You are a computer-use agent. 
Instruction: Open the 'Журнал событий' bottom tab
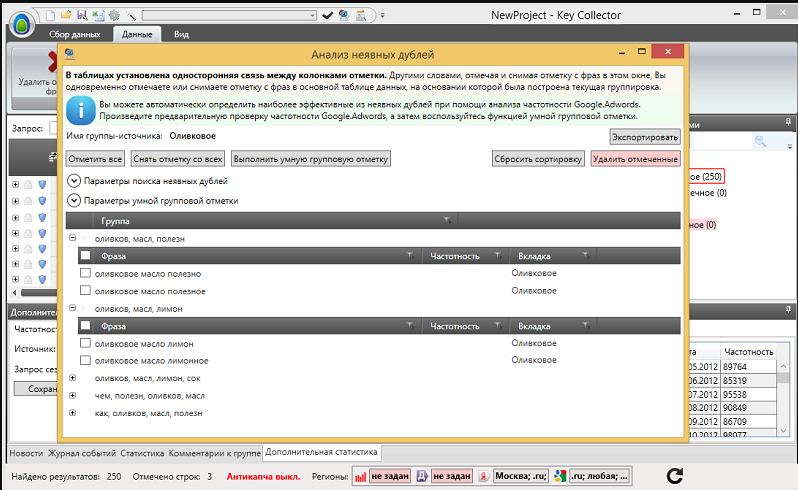pos(82,453)
